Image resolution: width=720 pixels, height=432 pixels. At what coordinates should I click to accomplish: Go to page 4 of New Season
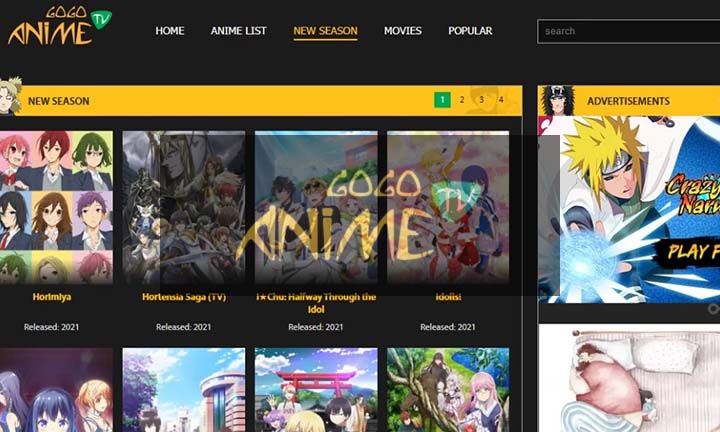tap(501, 100)
